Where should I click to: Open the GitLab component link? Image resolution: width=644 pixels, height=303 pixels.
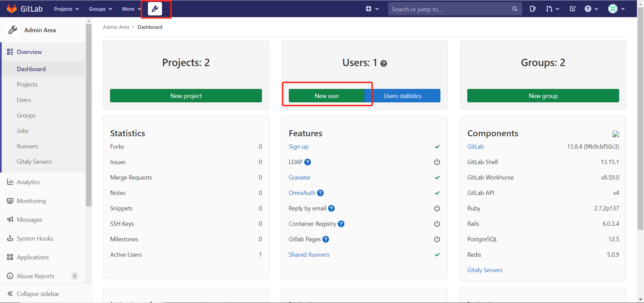tap(476, 147)
